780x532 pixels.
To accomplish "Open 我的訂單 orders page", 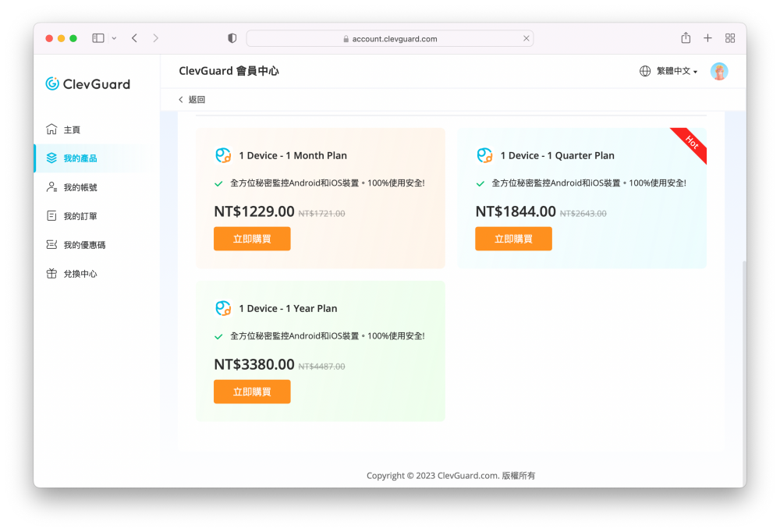I will 80,217.
